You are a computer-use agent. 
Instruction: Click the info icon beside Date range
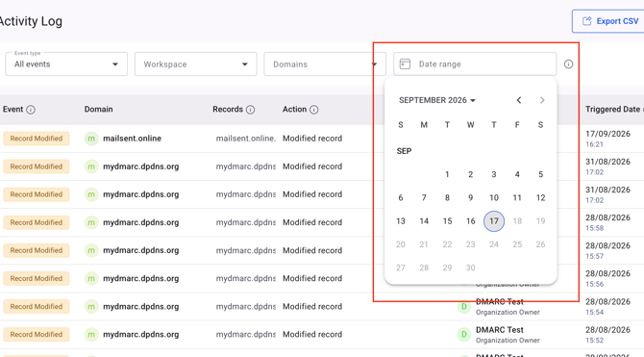coord(568,64)
